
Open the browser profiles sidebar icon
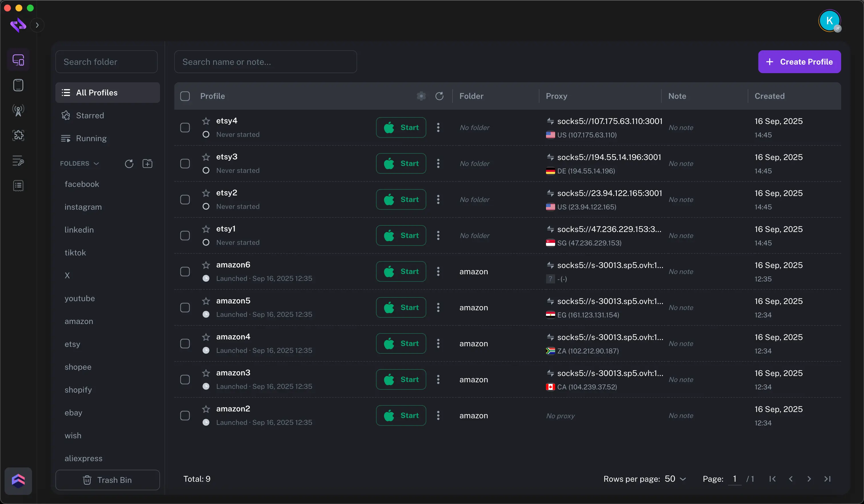click(x=18, y=60)
